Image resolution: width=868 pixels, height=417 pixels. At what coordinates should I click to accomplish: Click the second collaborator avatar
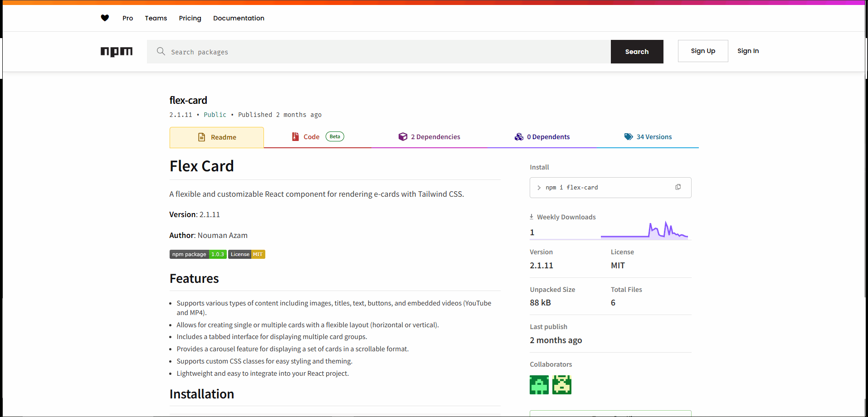pos(561,385)
